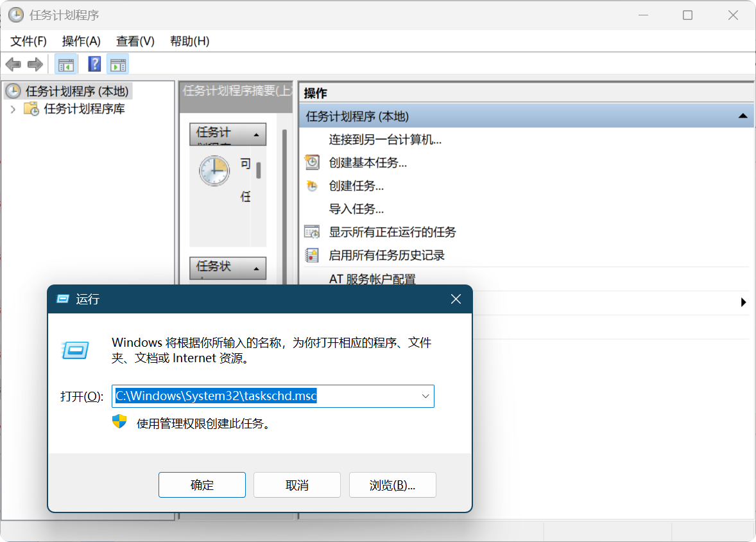Go back with the toolbar back arrow

[x=13, y=64]
